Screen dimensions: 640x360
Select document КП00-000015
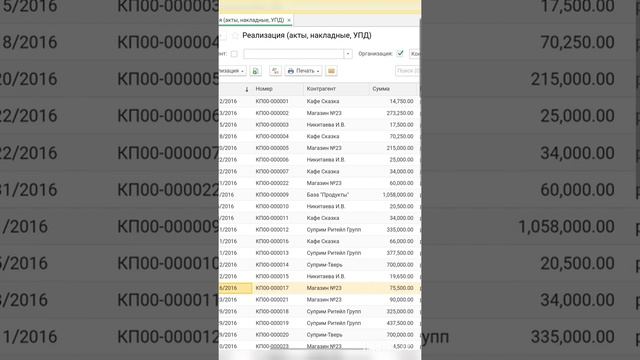tap(272, 276)
